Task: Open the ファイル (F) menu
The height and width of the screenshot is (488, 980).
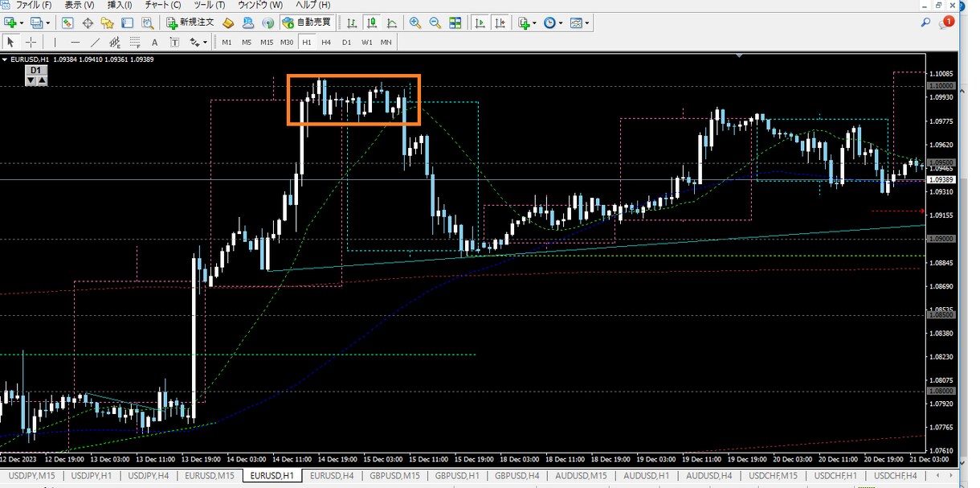Action: 34,5
